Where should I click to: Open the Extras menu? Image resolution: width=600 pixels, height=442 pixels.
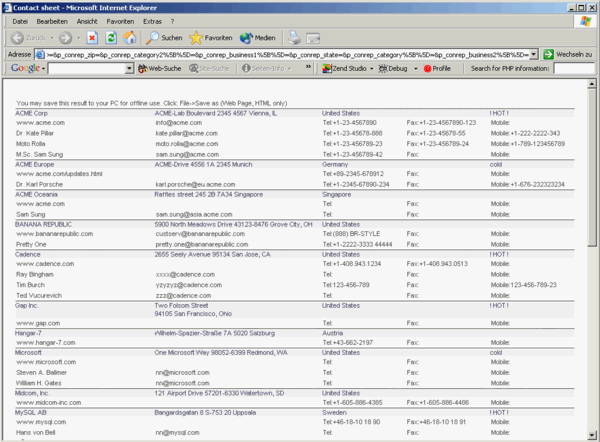click(x=152, y=21)
